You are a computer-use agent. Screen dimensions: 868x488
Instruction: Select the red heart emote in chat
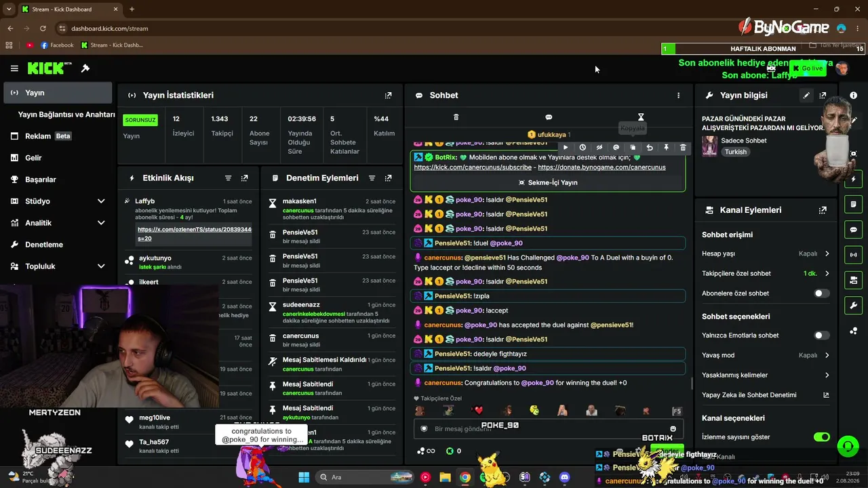(x=478, y=410)
